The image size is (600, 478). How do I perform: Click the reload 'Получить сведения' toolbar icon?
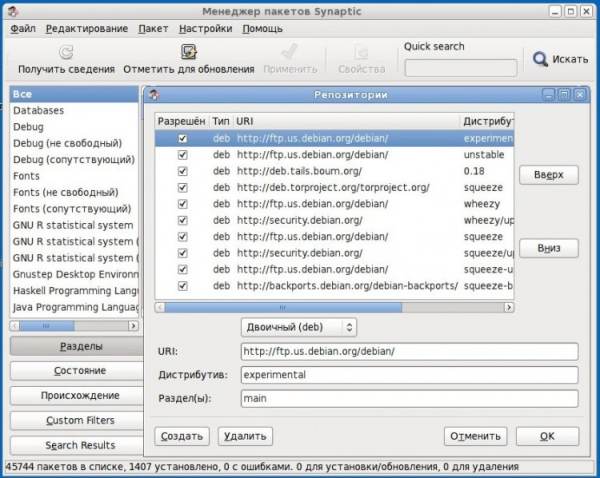(x=65, y=52)
